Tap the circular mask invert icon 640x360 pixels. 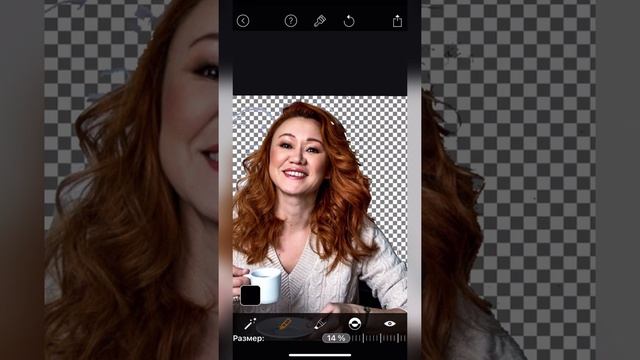tap(355, 324)
